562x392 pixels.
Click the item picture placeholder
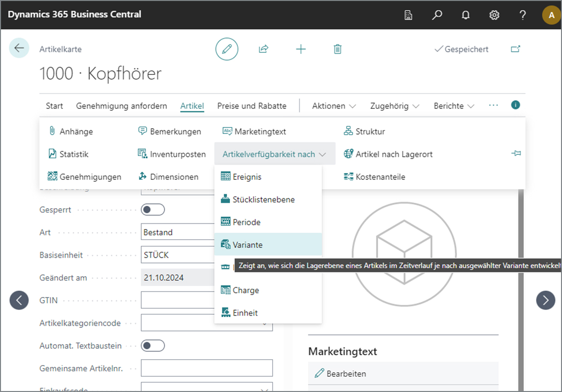(x=404, y=254)
